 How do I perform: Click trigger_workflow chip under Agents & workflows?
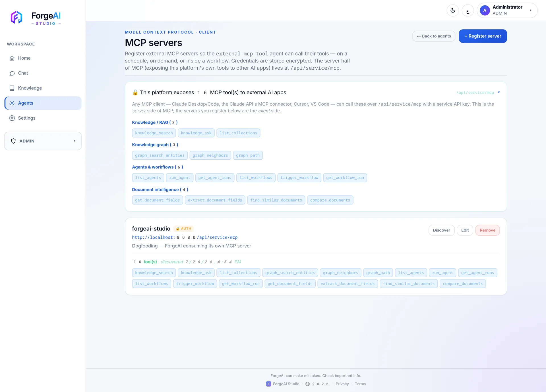point(299,178)
